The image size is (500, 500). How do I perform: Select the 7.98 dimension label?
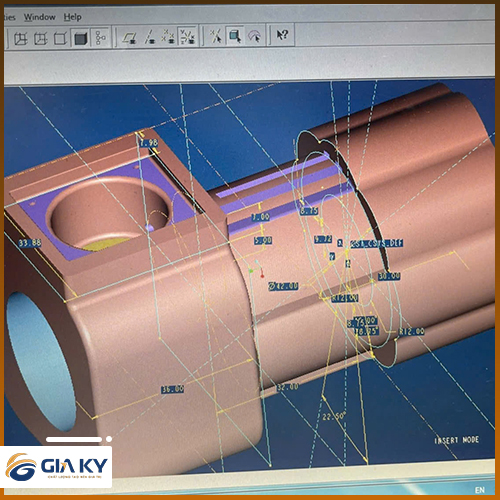pyautogui.click(x=149, y=143)
